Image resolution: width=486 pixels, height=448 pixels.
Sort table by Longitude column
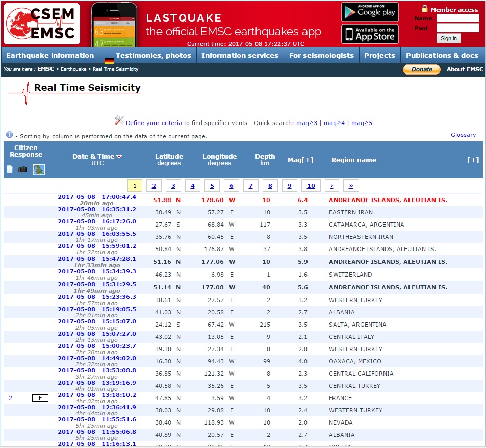(219, 156)
